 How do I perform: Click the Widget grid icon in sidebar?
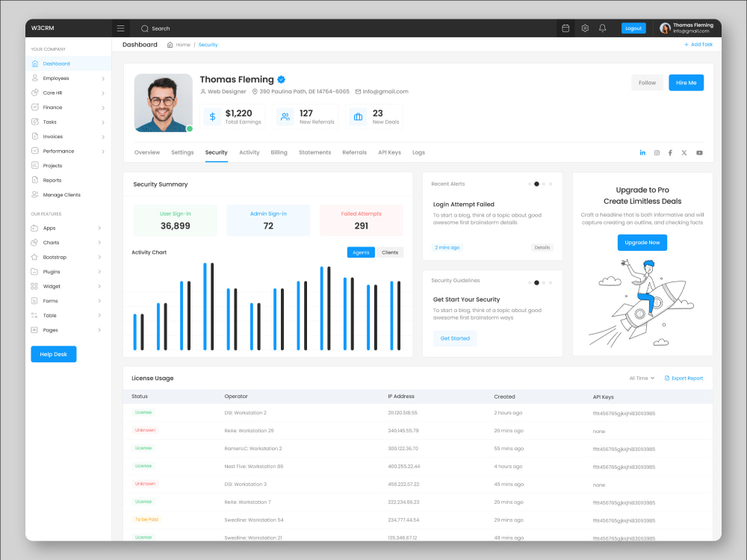coord(34,286)
